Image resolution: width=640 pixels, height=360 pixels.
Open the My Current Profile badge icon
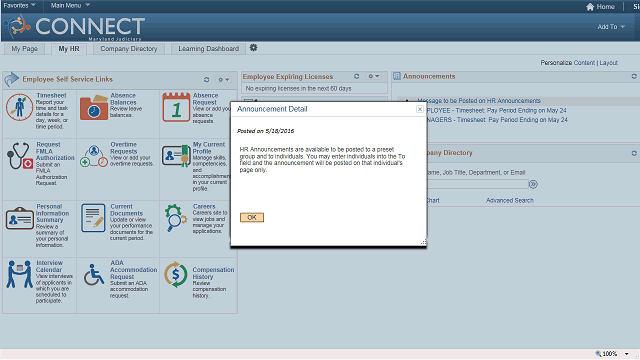point(176,156)
